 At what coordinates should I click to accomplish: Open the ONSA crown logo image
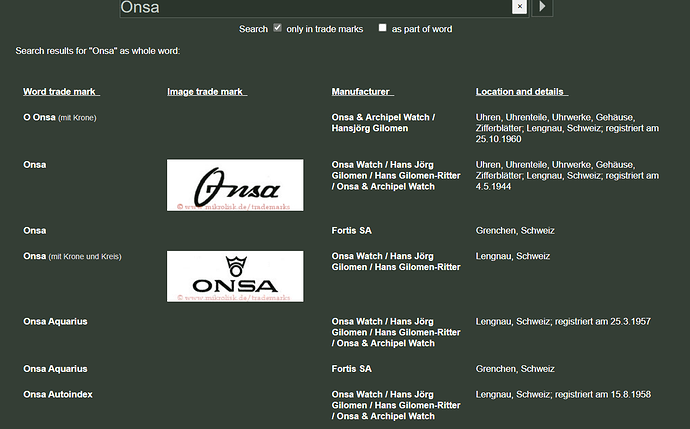tap(235, 276)
